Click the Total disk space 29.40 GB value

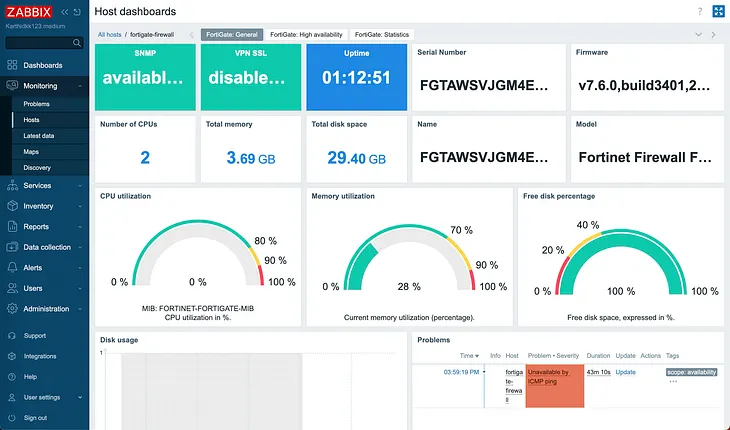point(357,158)
